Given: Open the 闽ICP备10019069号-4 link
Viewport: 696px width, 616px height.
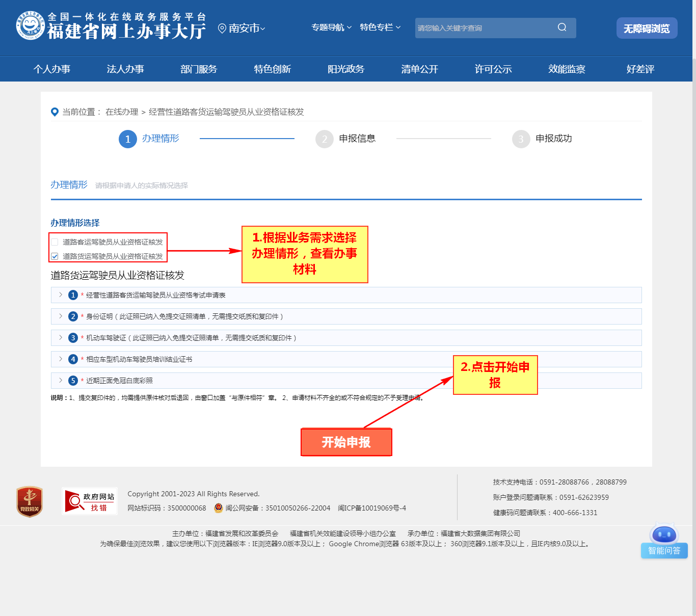Looking at the screenshot, I should 372,508.
